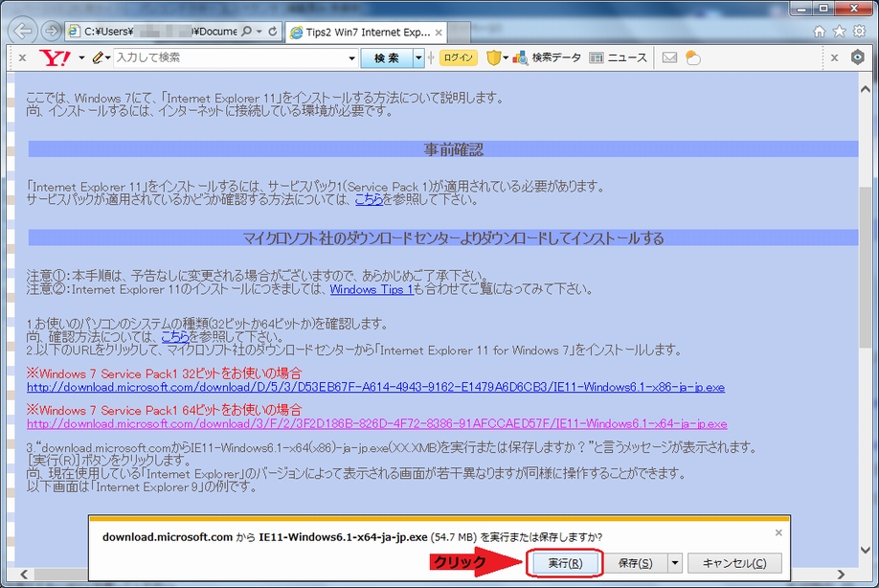Click the yellow ログイン button
Viewport: 879px width, 588px height.
click(458, 57)
